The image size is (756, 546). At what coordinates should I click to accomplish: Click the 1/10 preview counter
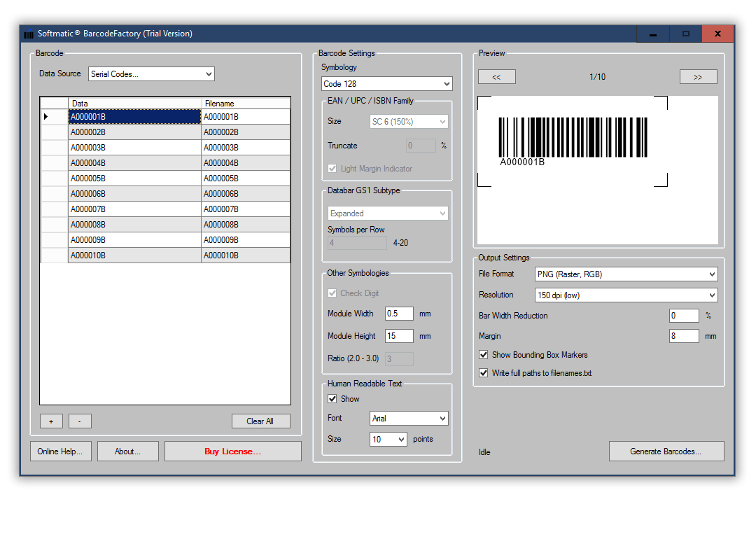597,77
